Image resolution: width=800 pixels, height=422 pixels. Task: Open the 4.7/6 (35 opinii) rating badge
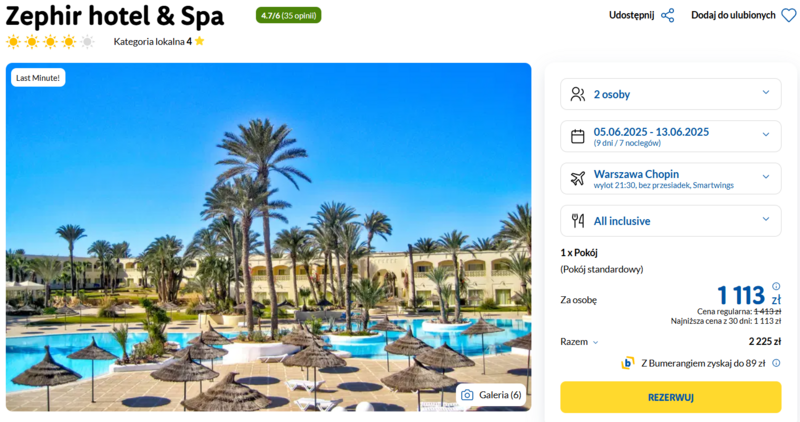[x=288, y=15]
